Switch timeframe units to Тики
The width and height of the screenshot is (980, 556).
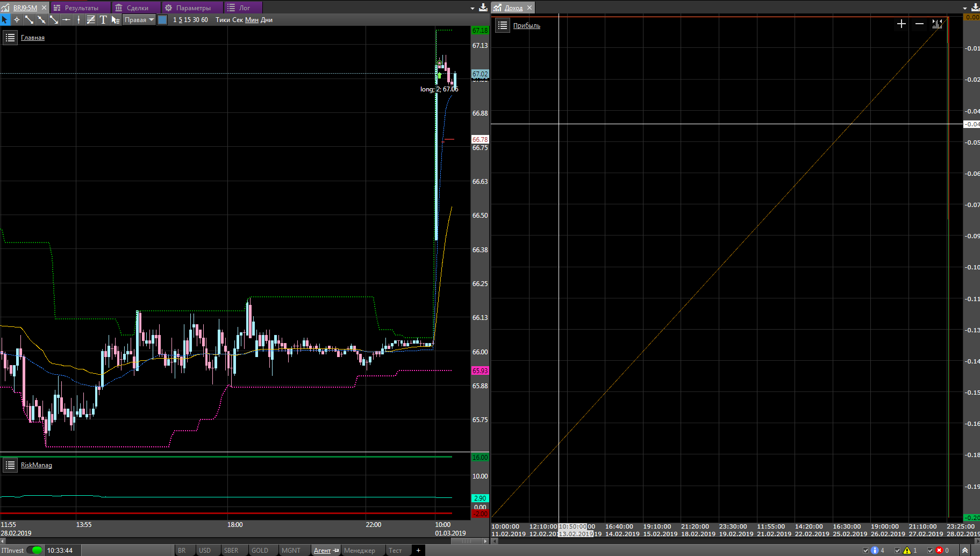(223, 20)
